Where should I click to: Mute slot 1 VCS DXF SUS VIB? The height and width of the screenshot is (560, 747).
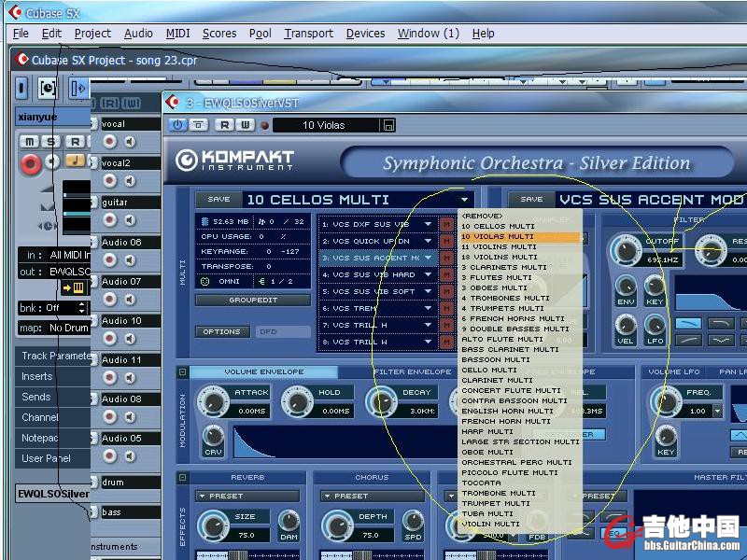point(446,224)
